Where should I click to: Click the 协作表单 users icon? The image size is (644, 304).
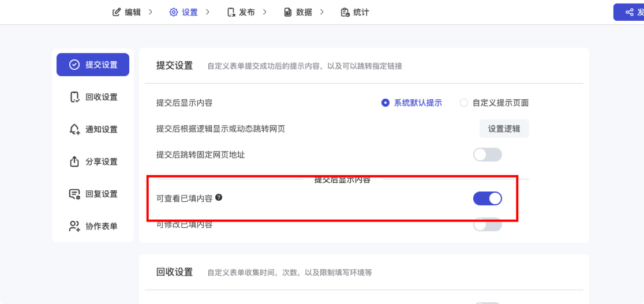pos(74,226)
